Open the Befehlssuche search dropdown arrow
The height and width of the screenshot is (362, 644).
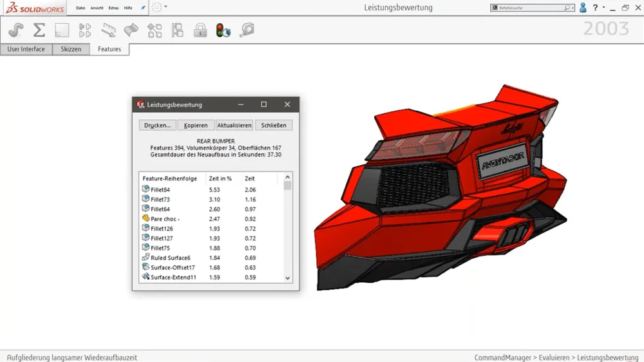pyautogui.click(x=573, y=8)
